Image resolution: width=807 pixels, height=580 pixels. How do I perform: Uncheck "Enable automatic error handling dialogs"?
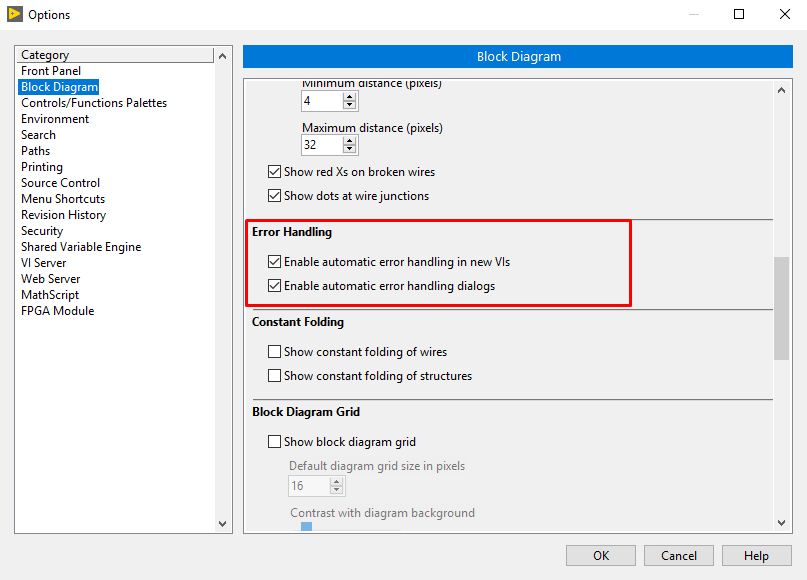(274, 286)
